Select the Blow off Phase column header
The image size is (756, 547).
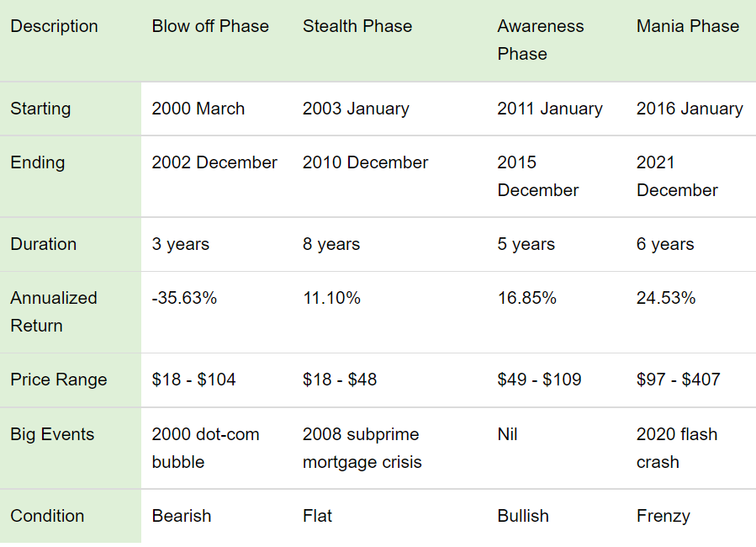210,26
